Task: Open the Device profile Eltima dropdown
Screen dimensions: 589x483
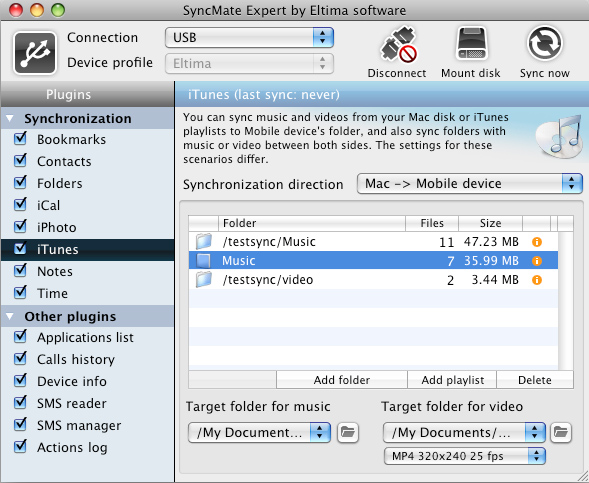Action: (x=249, y=63)
